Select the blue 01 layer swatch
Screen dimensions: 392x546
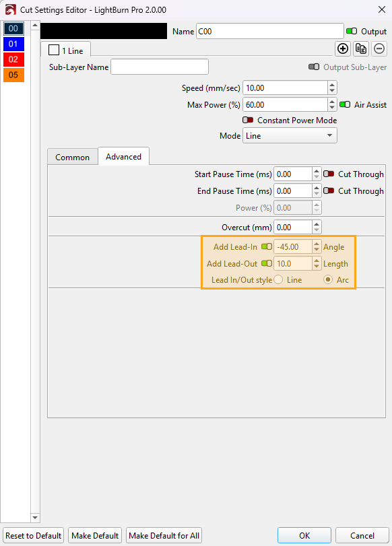pyautogui.click(x=13, y=44)
